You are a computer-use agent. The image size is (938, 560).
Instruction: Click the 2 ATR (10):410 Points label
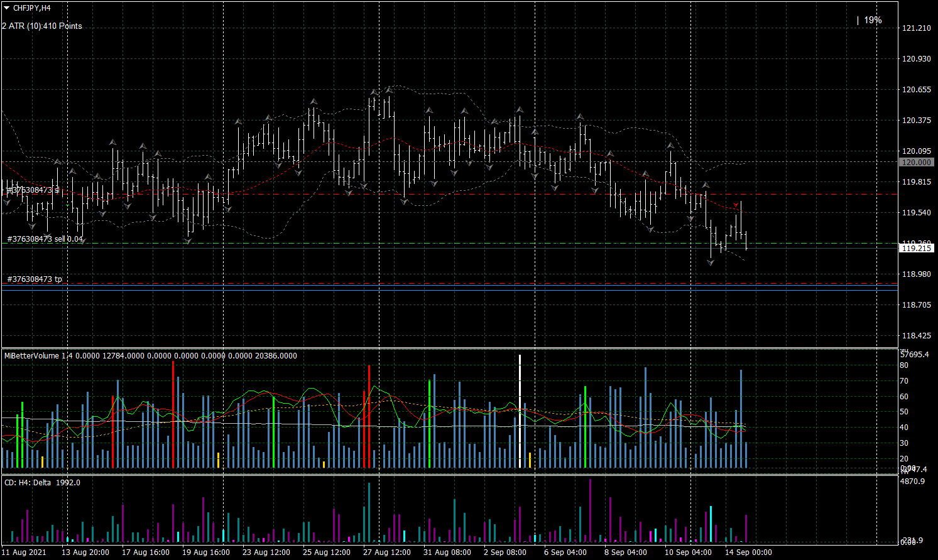pyautogui.click(x=42, y=26)
